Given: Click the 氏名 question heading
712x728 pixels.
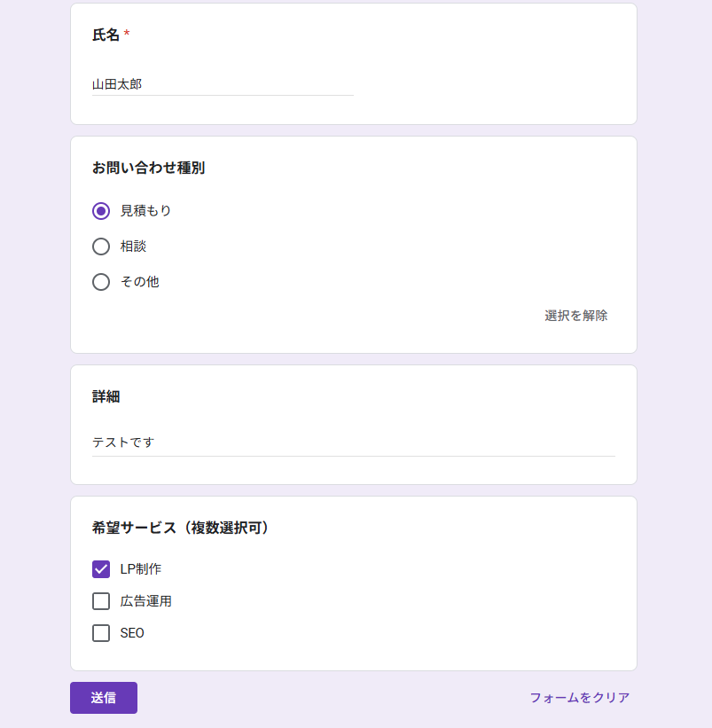Looking at the screenshot, I should pyautogui.click(x=106, y=35).
